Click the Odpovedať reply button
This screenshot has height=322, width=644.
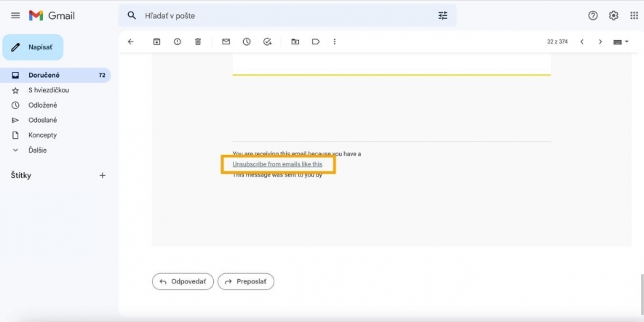[x=183, y=281]
